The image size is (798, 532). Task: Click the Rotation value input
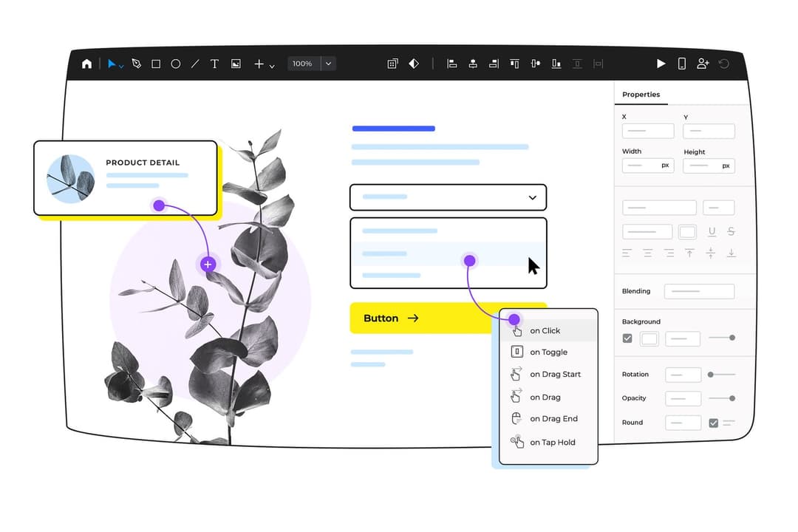pyautogui.click(x=683, y=375)
